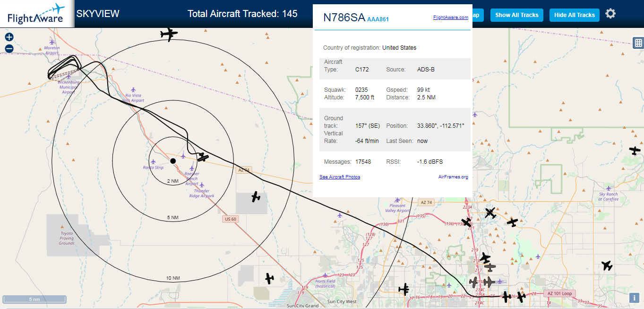Open See Aircraft Photos link
Screen dimensions: 644x309
point(340,177)
